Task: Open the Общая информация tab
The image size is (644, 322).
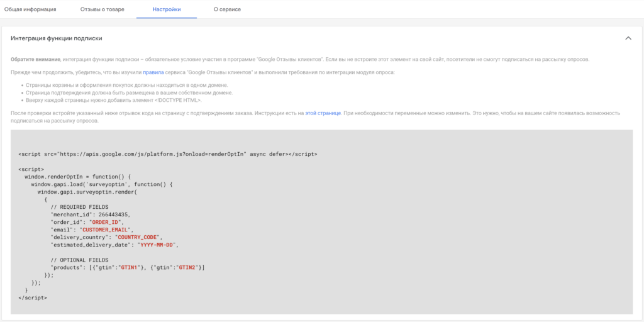Action: coord(30,9)
